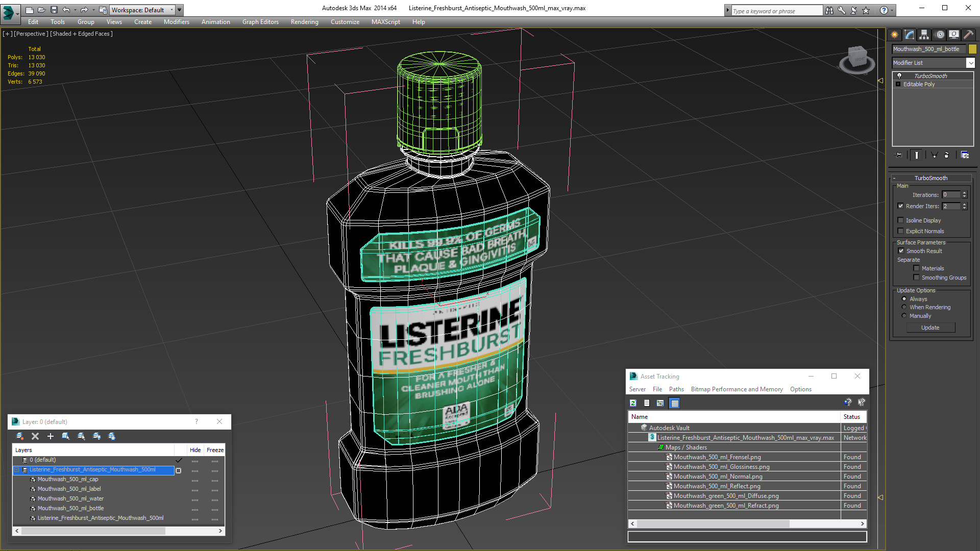Screen dimensions: 980x551
Task: Open the Utilities hammer panel tab
Action: 968,35
